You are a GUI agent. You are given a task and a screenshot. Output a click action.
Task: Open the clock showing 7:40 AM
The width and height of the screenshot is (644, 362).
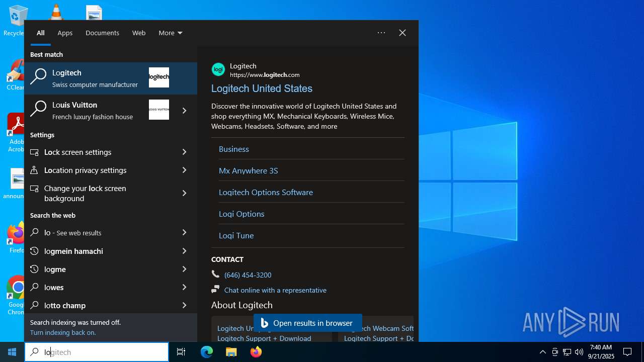601,352
